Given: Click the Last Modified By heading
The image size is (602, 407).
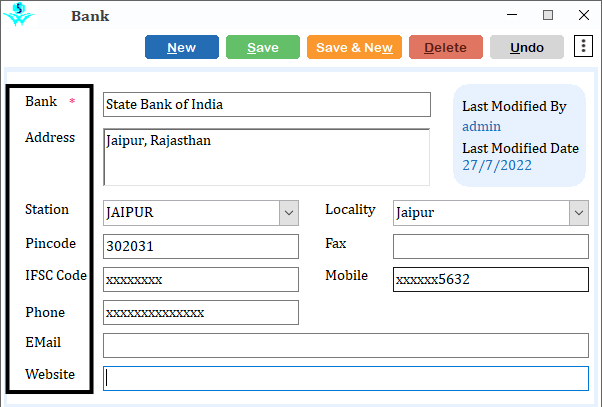Looking at the screenshot, I should pyautogui.click(x=514, y=106).
